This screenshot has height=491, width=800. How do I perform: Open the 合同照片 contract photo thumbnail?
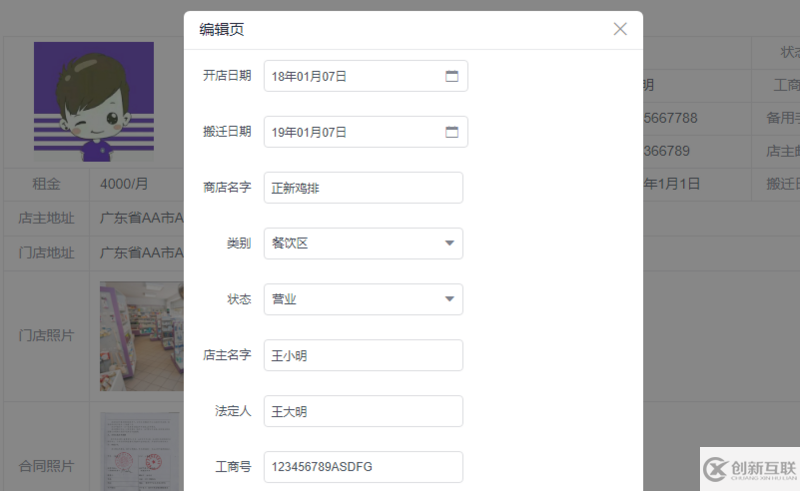[141, 452]
